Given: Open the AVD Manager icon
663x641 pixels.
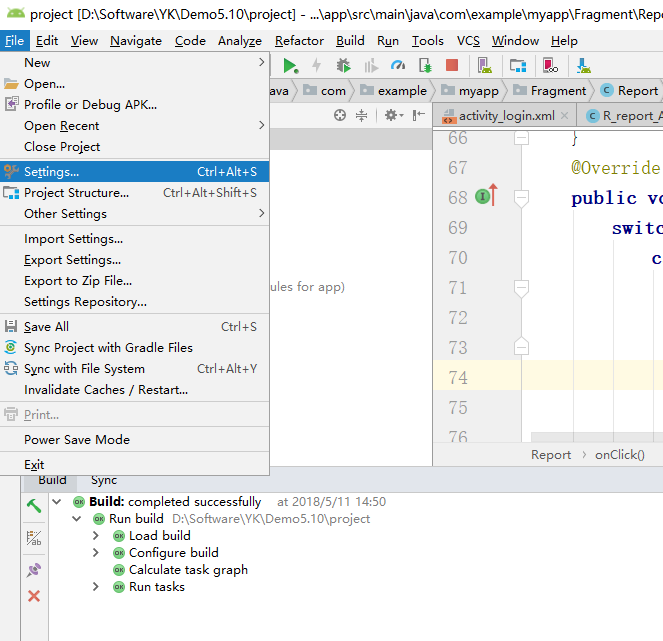Looking at the screenshot, I should [x=485, y=66].
